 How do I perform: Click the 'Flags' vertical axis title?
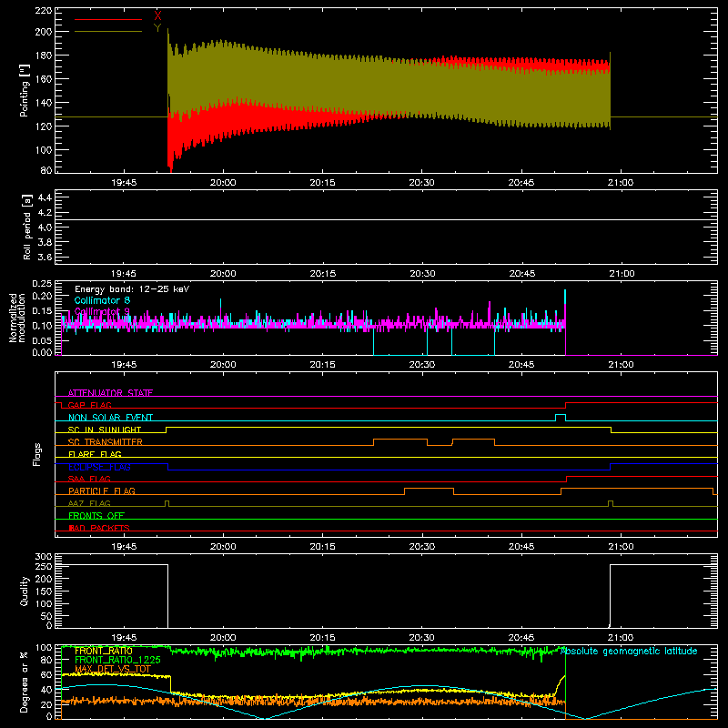click(36, 454)
